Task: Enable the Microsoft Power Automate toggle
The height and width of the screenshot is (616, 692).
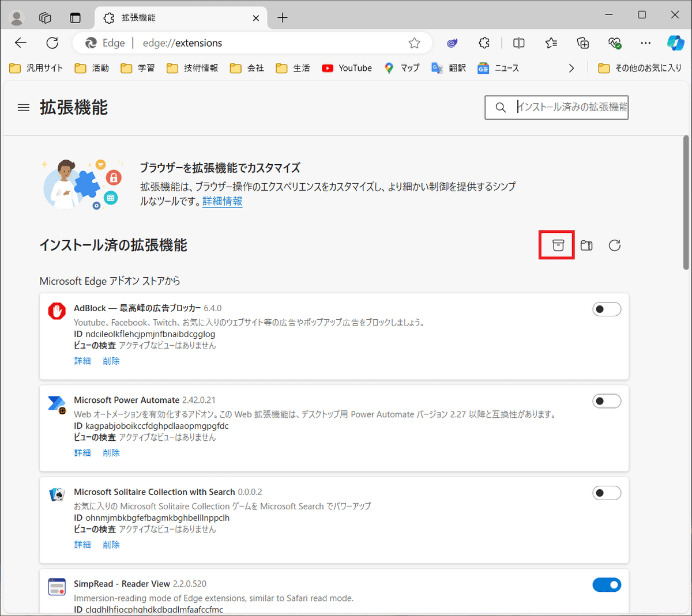Action: tap(607, 401)
